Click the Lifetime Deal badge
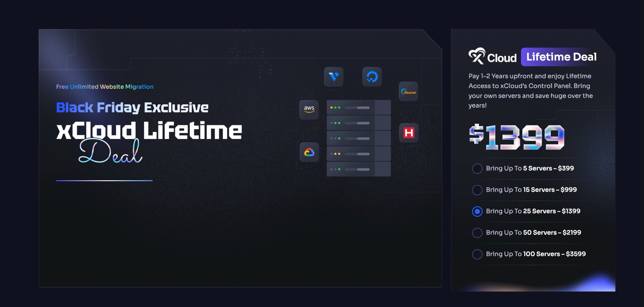644x307 pixels. tap(561, 57)
